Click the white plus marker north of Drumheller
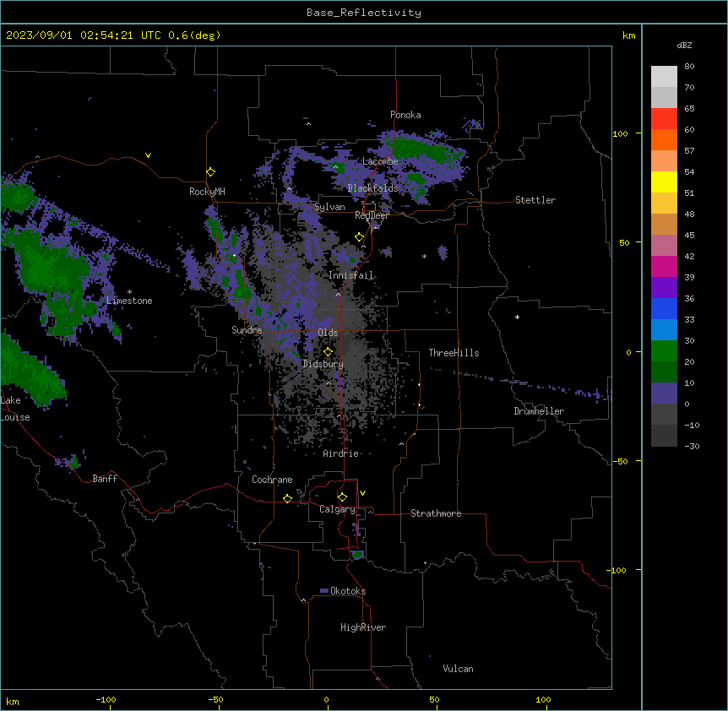The image size is (728, 711). [517, 317]
